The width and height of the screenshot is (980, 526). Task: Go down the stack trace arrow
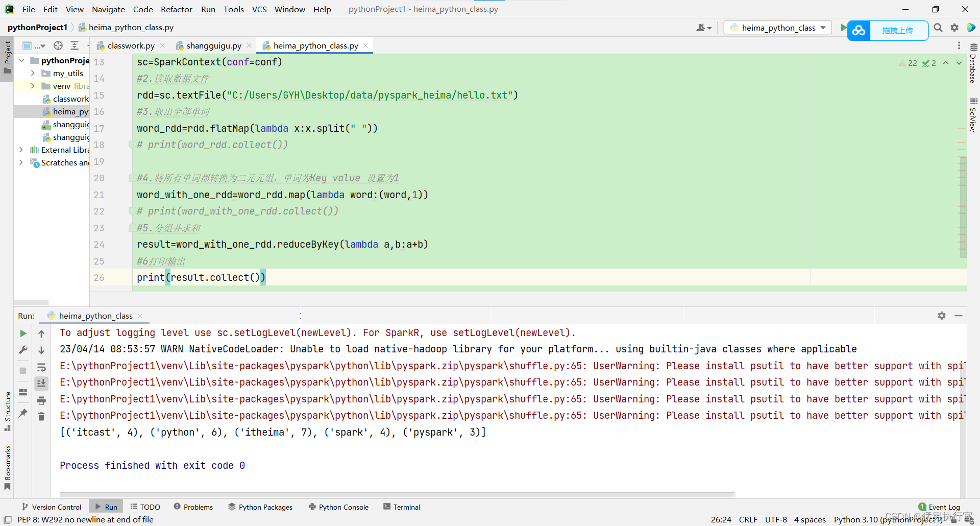point(41,350)
